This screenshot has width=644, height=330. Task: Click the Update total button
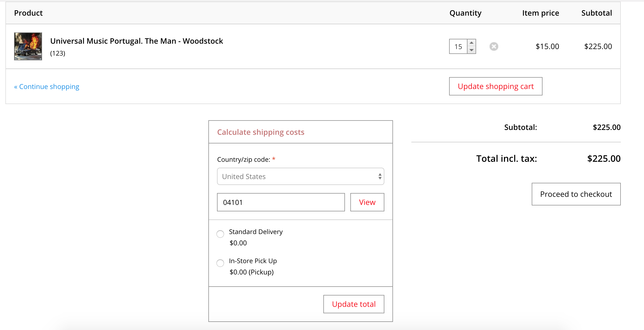354,304
